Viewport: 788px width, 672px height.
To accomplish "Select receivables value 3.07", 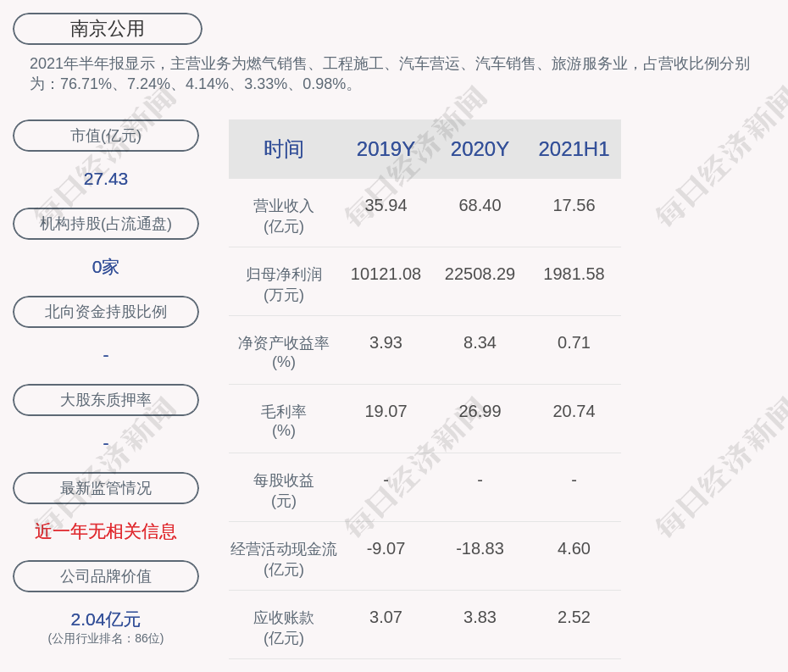I will (386, 617).
